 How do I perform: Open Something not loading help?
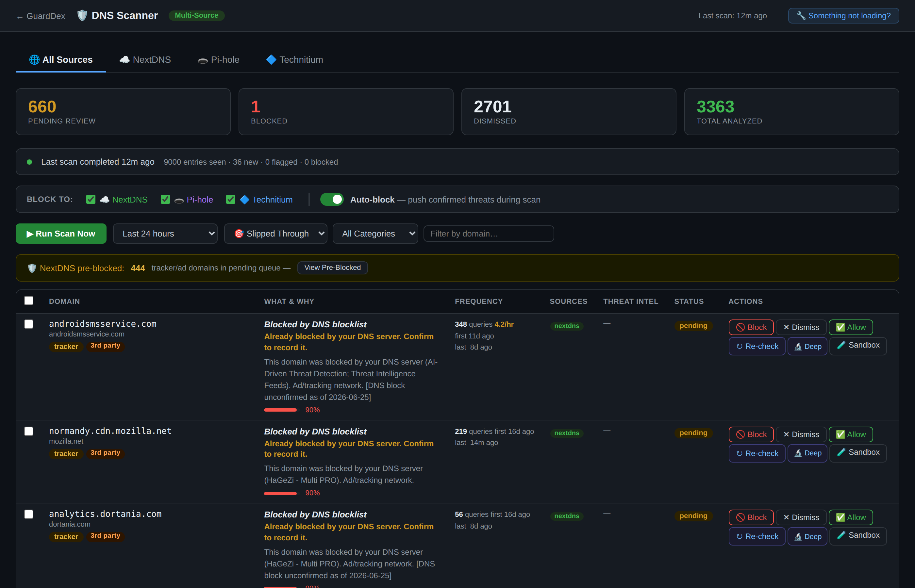[x=843, y=16]
